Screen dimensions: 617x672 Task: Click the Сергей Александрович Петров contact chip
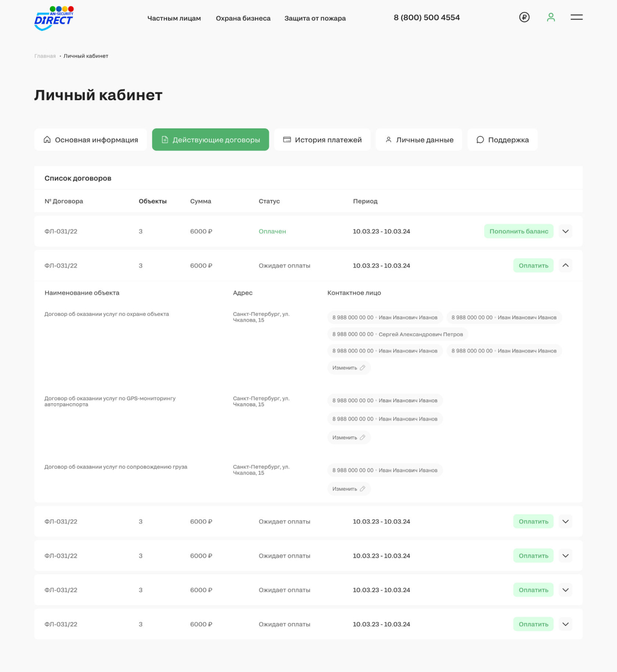coord(397,334)
